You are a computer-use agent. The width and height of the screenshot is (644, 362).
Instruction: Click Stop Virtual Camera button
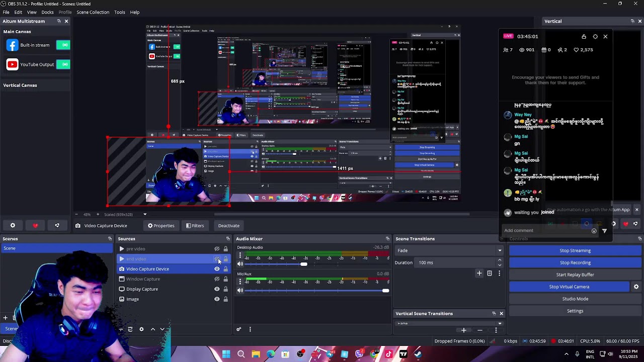[x=569, y=287]
